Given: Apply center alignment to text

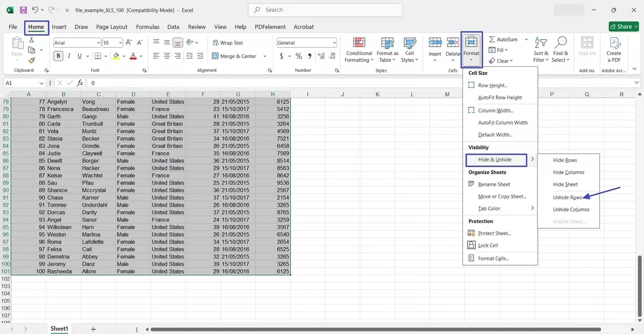Looking at the screenshot, I should pos(166,56).
